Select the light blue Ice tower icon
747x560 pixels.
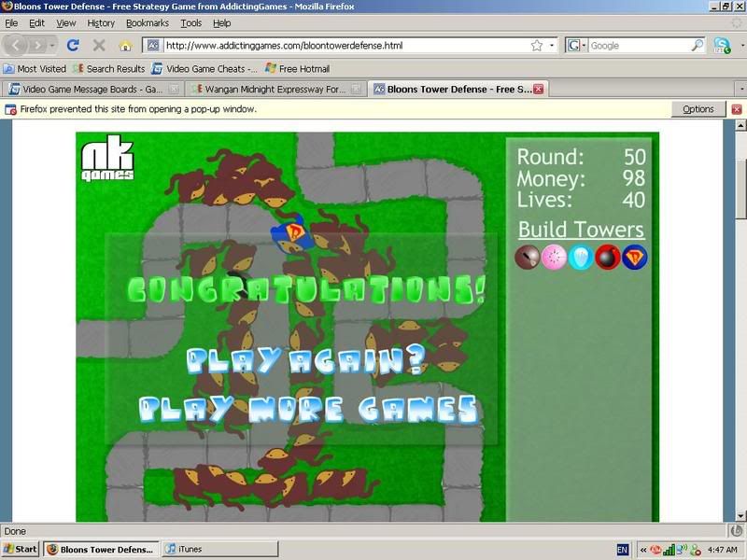[581, 258]
